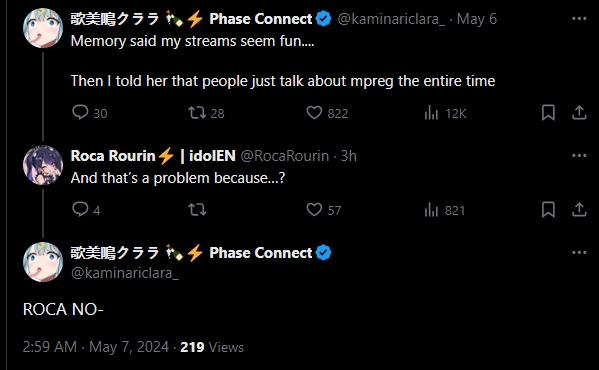This screenshot has height=370, width=599.
Task: Share the first tweet via share icon
Action: coord(579,113)
